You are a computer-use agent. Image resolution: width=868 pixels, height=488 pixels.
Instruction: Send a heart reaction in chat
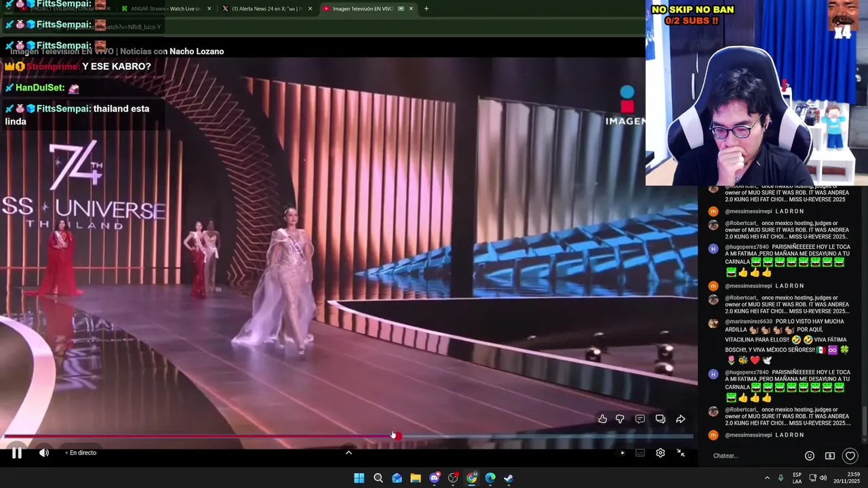coord(850,456)
